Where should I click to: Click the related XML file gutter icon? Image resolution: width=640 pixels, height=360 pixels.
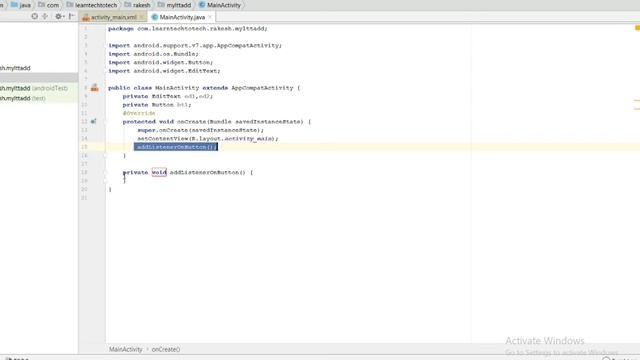94,88
